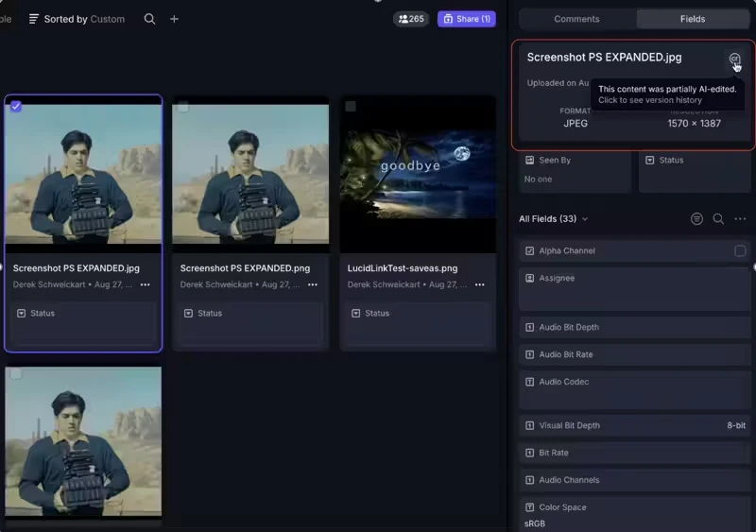Open more options for Screenshot PS EXPANDED.jpg
This screenshot has width=756, height=532.
coord(146,284)
